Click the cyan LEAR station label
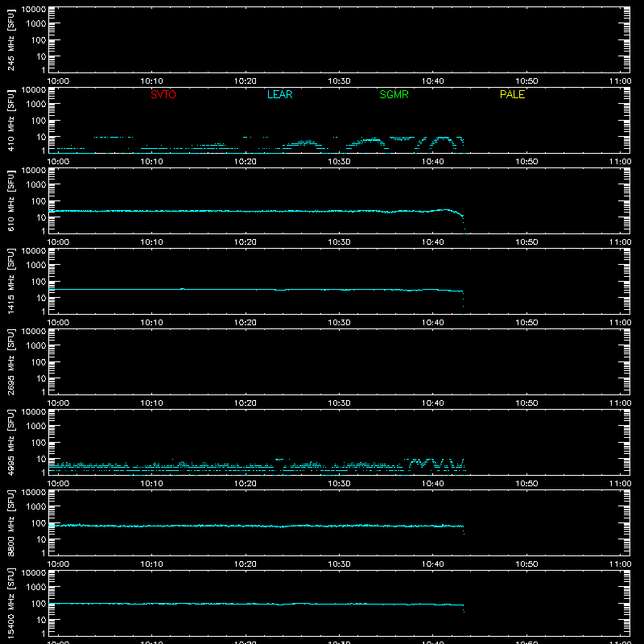Screen dimensions: 644x644 click(x=279, y=94)
